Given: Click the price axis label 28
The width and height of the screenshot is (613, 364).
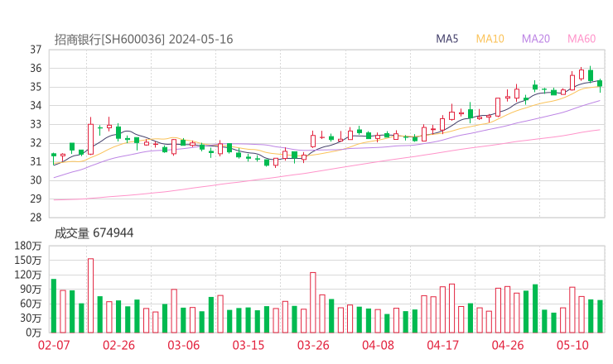Looking at the screenshot, I should [36, 218].
